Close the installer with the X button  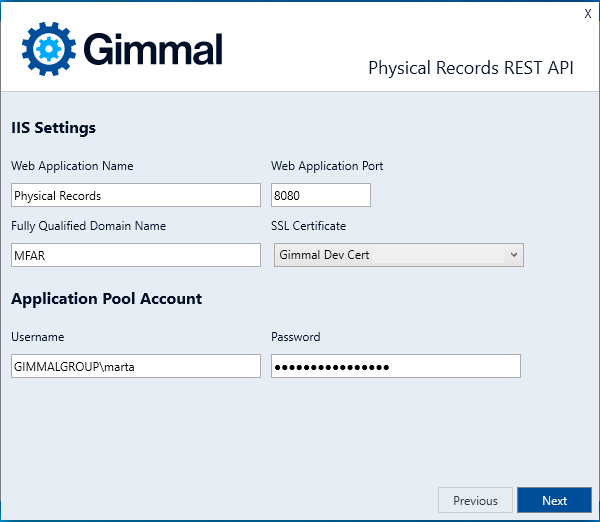click(588, 13)
